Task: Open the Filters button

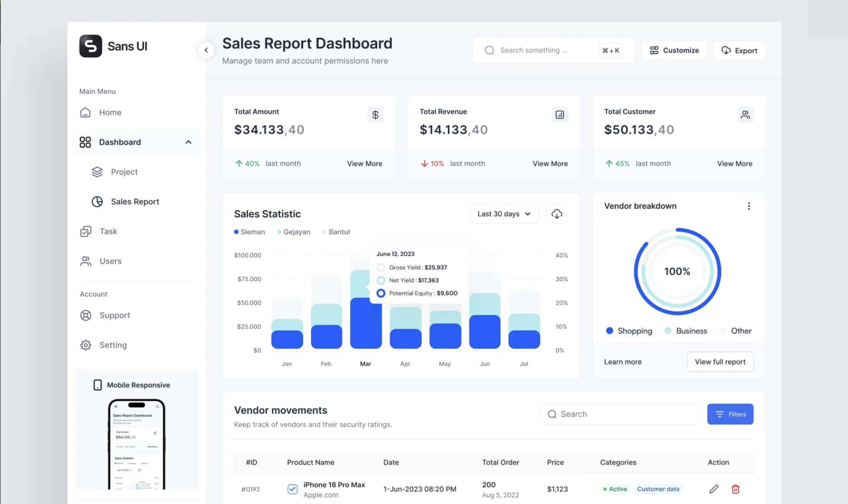Action: pyautogui.click(x=730, y=414)
